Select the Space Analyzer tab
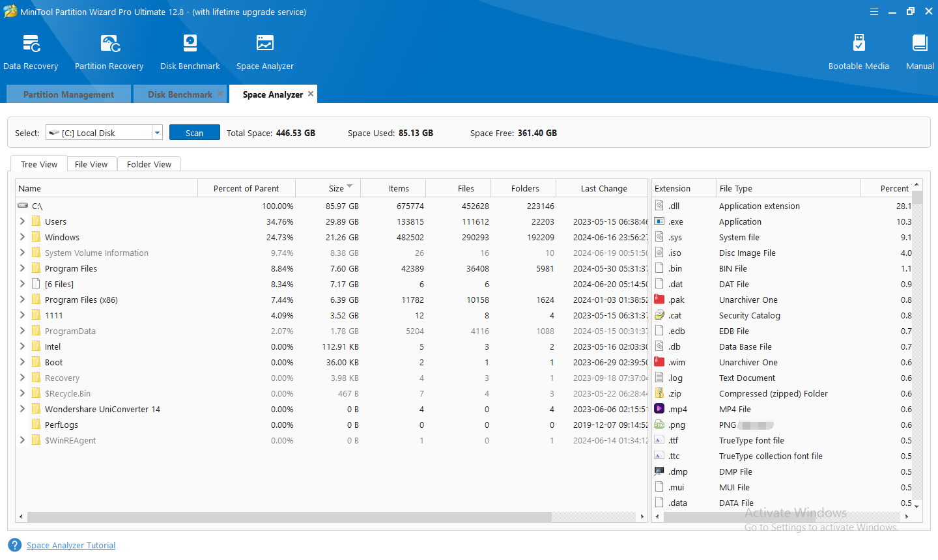 point(272,94)
